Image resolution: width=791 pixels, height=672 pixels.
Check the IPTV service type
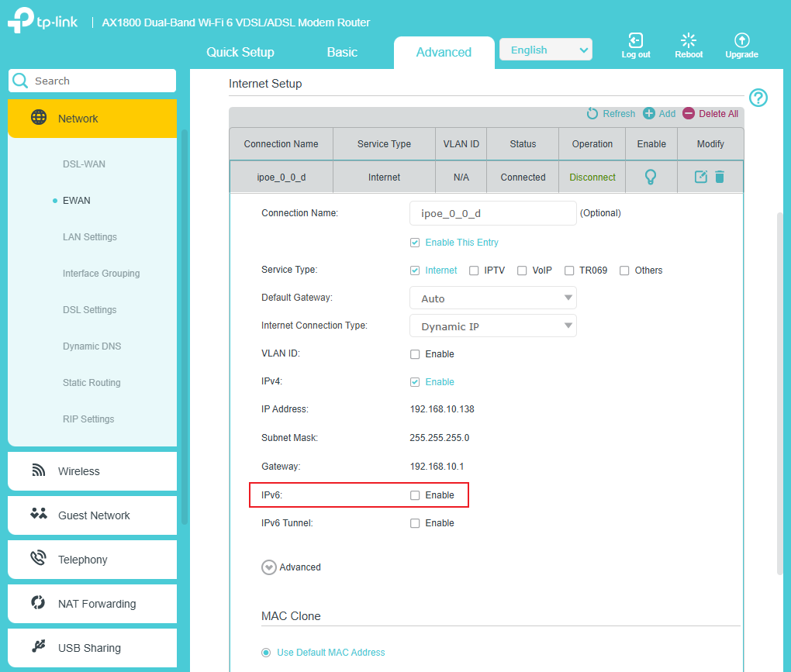pyautogui.click(x=474, y=270)
